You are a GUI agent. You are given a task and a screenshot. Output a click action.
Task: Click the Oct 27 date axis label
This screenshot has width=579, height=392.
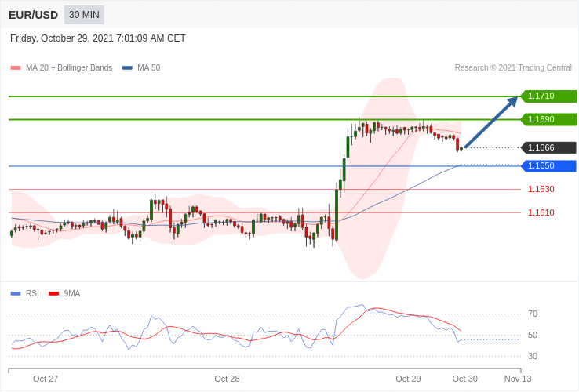[46, 379]
